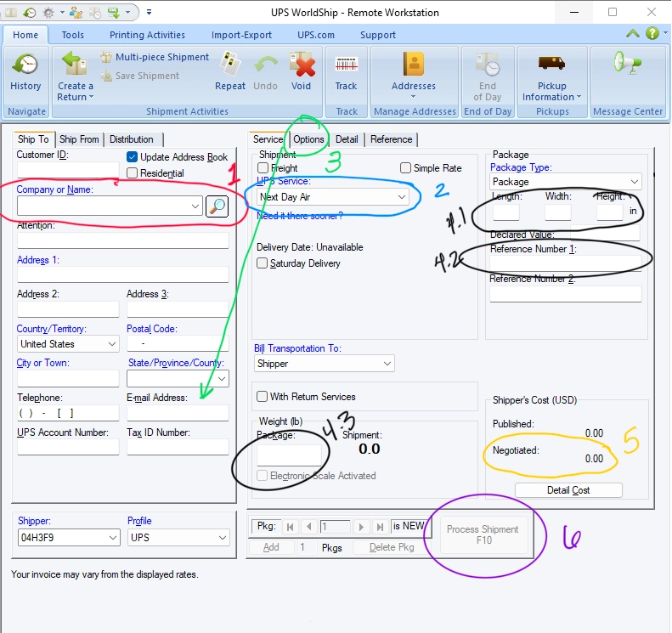Switch to Tools ribbon tab
The width and height of the screenshot is (672, 633).
pos(73,35)
